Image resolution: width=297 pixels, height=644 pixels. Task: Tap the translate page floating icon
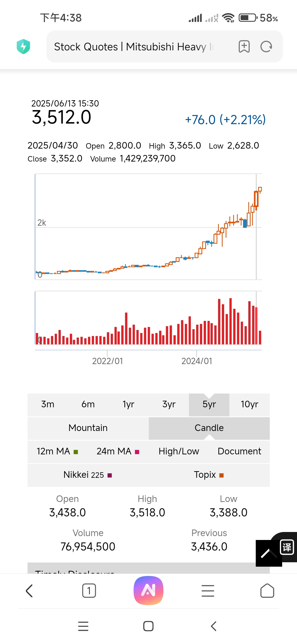point(287,547)
